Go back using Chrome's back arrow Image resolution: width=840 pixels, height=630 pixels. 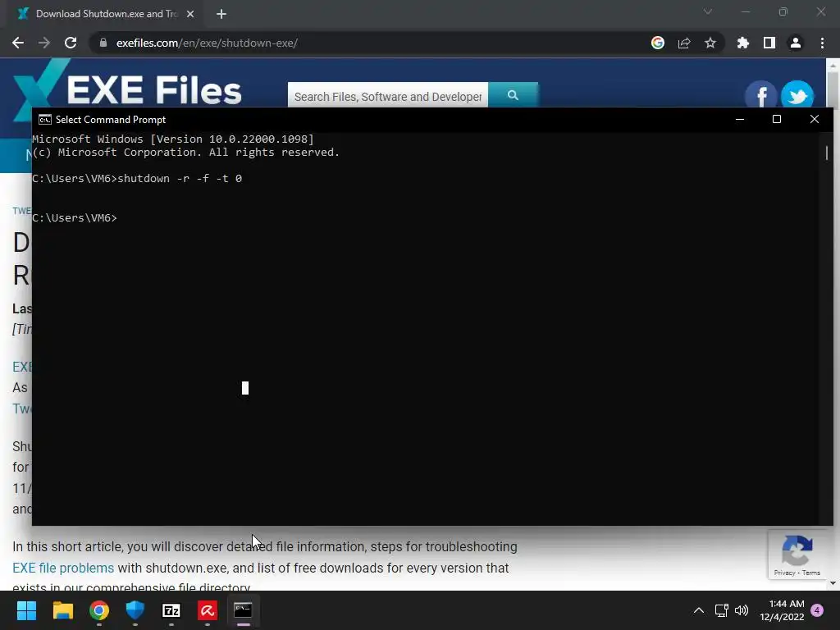[18, 43]
